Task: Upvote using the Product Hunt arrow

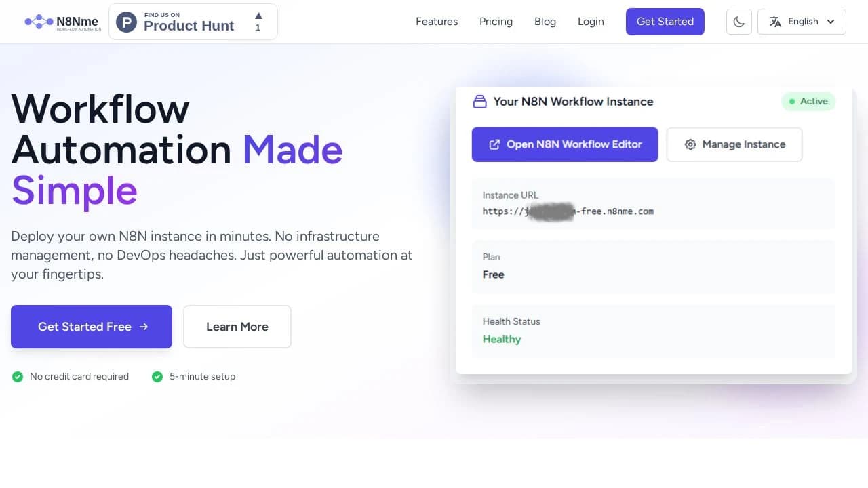Action: click(x=258, y=16)
